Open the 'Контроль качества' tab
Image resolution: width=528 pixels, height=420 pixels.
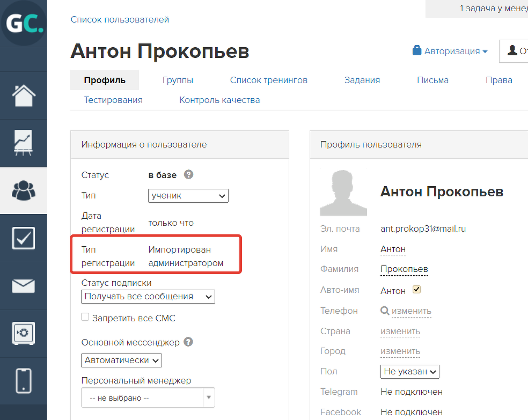pos(219,100)
